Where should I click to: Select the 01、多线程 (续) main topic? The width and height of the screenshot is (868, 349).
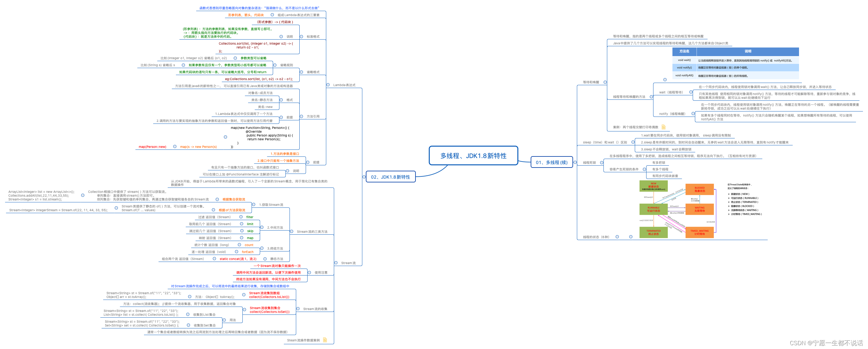[x=552, y=162]
